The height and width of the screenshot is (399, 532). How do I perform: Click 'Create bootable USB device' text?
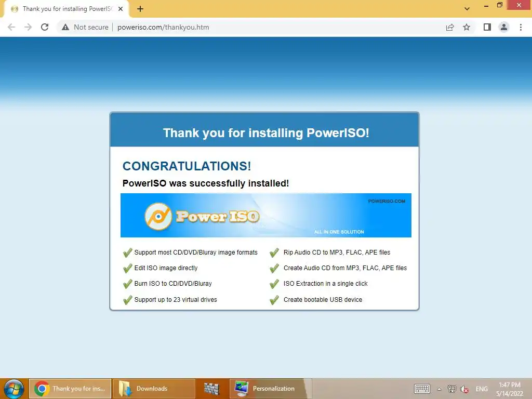323,300
